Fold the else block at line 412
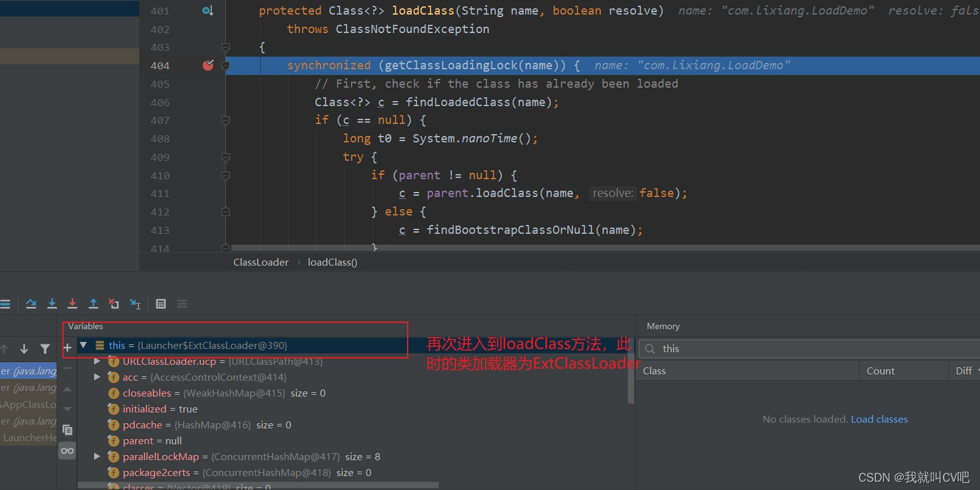Image resolution: width=980 pixels, height=490 pixels. [225, 212]
